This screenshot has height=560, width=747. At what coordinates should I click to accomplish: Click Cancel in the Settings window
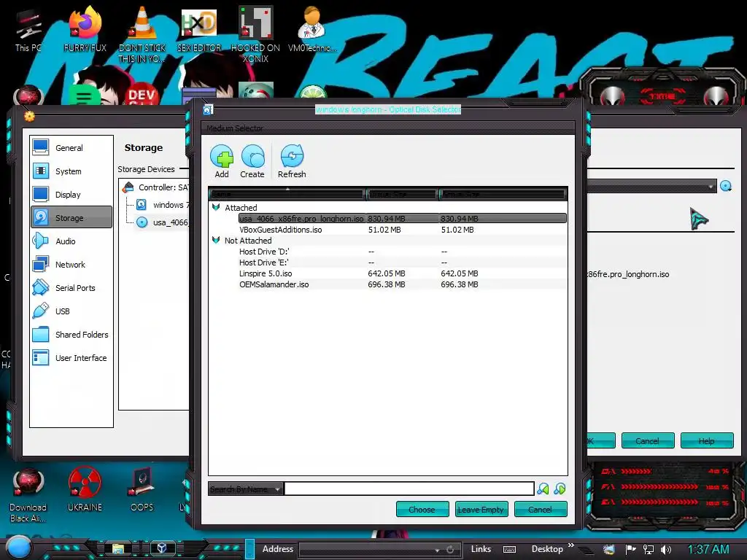click(648, 440)
